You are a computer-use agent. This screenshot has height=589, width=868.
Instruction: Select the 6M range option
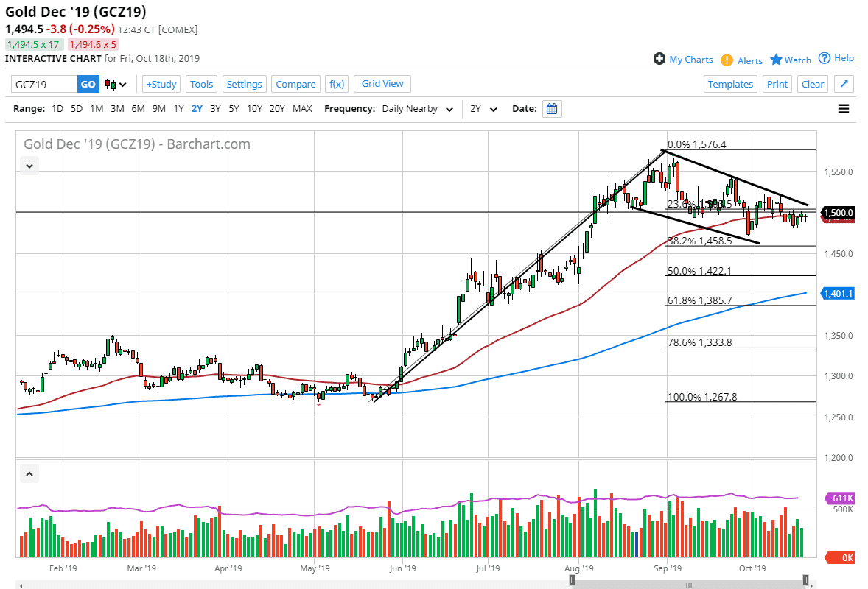tap(138, 109)
